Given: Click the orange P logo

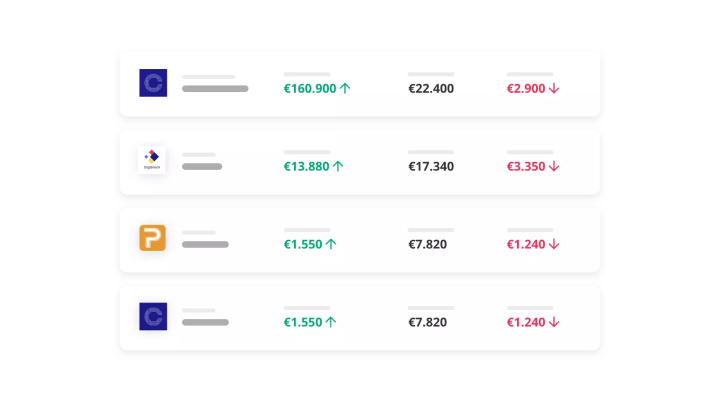Looking at the screenshot, I should [152, 238].
